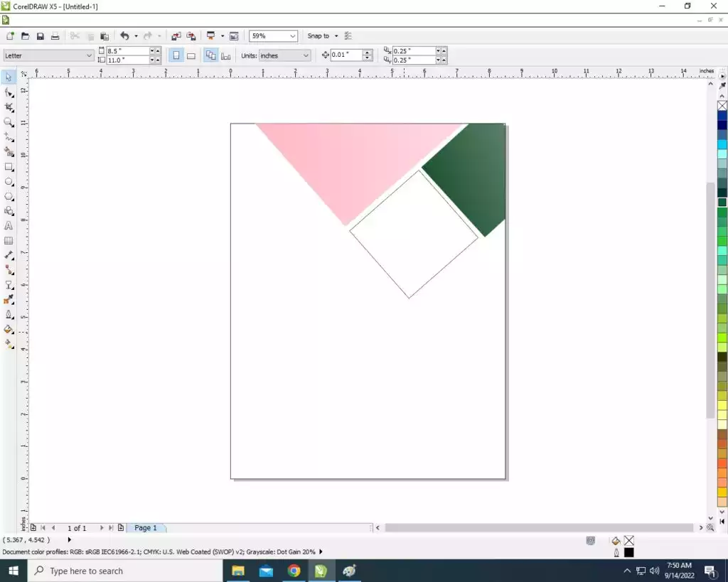Open the Application Launcher

tap(210, 36)
